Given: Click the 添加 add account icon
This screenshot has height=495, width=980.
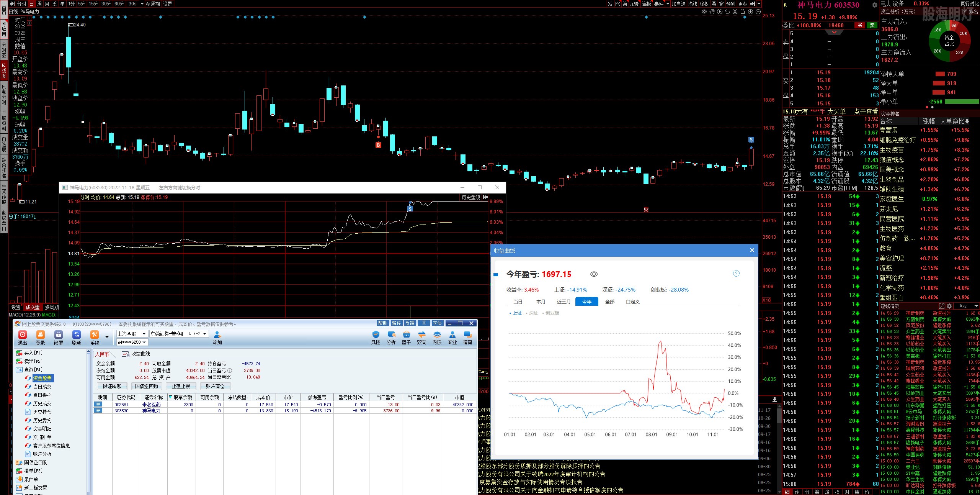Looking at the screenshot, I should 217,338.
